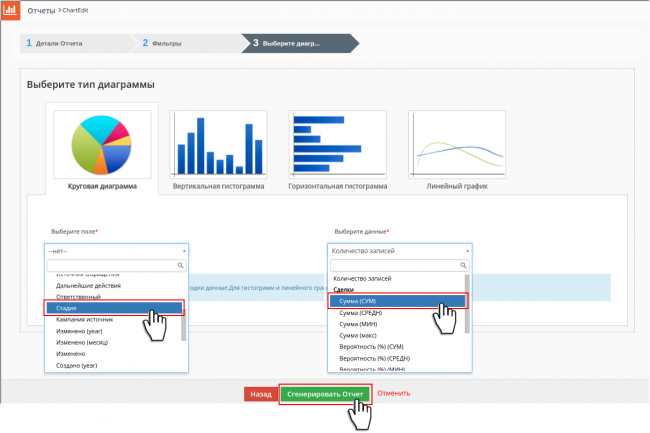The image size is (650, 433).
Task: Choose Дальнейшие действия in field list
Action: pyautogui.click(x=88, y=285)
